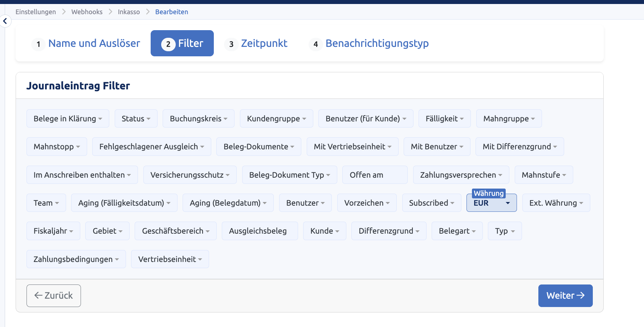Open Ext. Währung filter
The image size is (644, 327).
tap(556, 203)
